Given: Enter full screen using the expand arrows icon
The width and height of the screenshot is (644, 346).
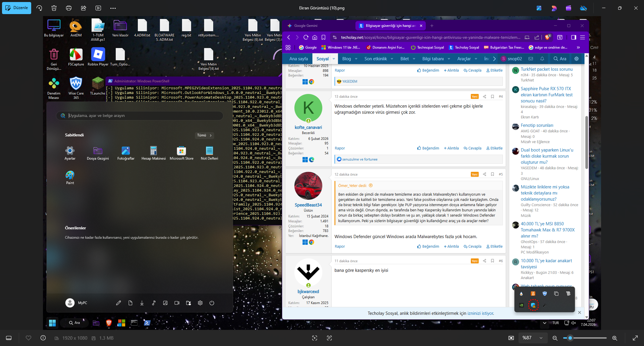Looking at the screenshot, I should (635, 338).
